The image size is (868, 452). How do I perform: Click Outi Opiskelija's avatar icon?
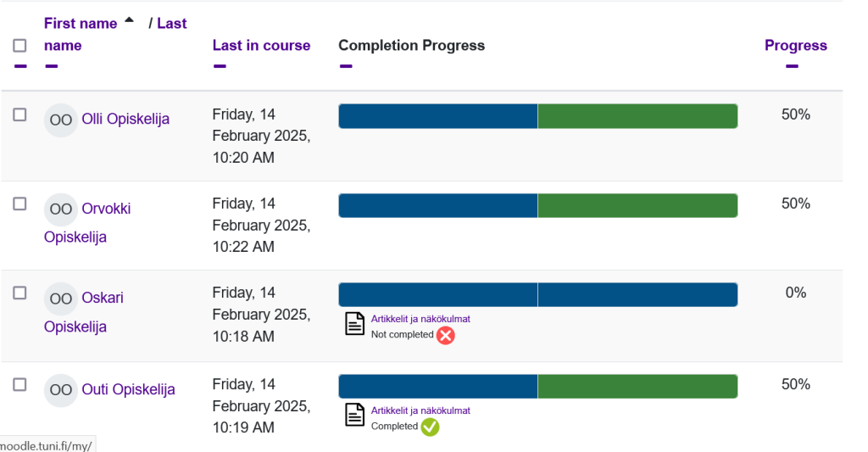(60, 390)
